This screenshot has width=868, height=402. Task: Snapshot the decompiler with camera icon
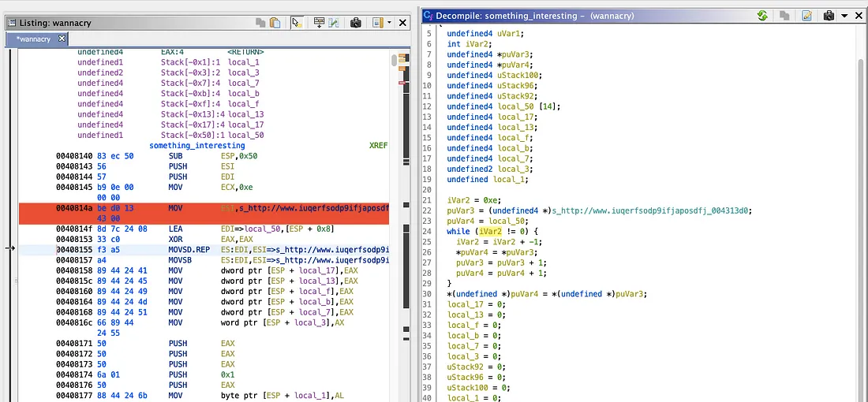(829, 16)
